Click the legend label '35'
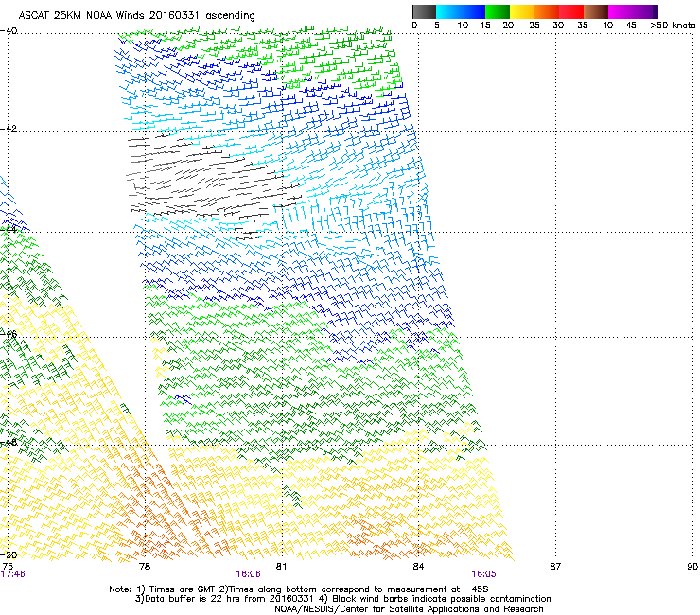 click(583, 26)
